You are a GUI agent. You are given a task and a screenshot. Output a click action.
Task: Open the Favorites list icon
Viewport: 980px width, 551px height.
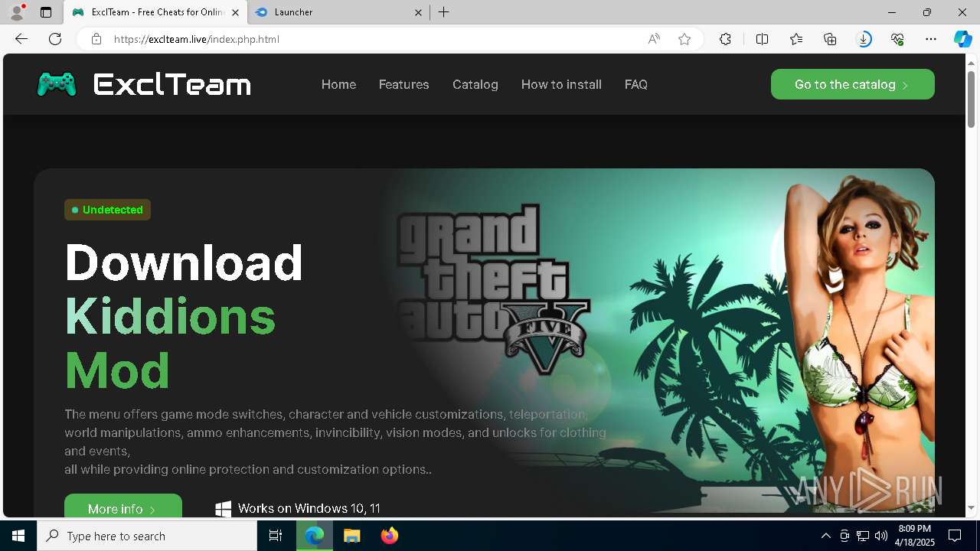pos(796,39)
